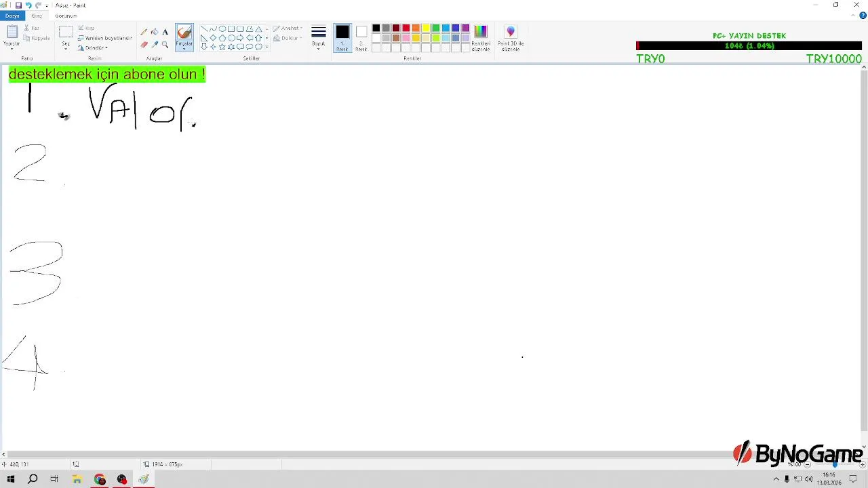Open the Döndür rotate dropdown
Screen dimensions: 868x488
93,48
